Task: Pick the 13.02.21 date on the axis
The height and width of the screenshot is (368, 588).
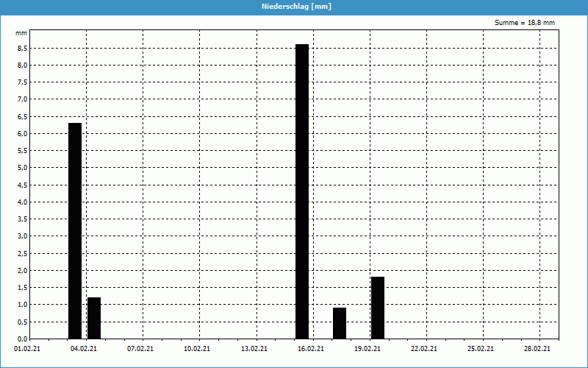Action: [x=254, y=350]
